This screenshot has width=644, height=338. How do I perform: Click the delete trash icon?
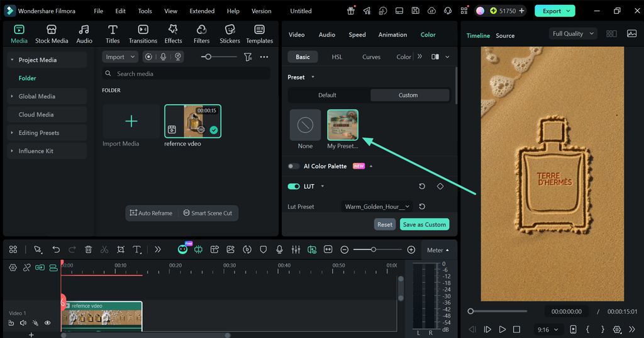pyautogui.click(x=88, y=250)
